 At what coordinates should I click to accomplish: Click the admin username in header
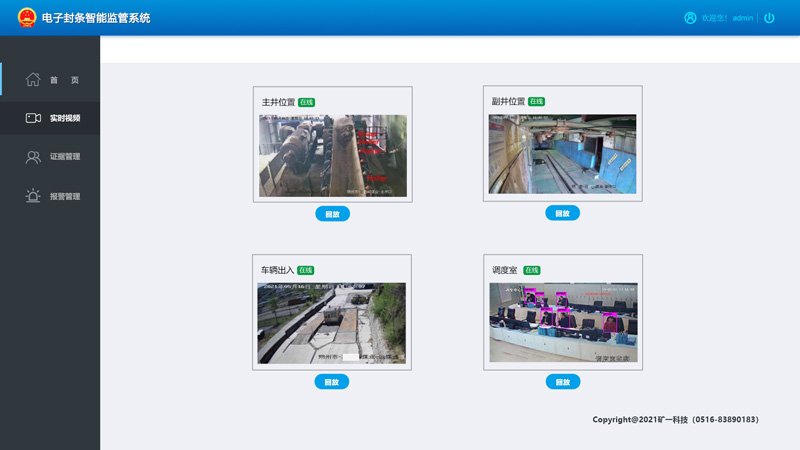[742, 18]
